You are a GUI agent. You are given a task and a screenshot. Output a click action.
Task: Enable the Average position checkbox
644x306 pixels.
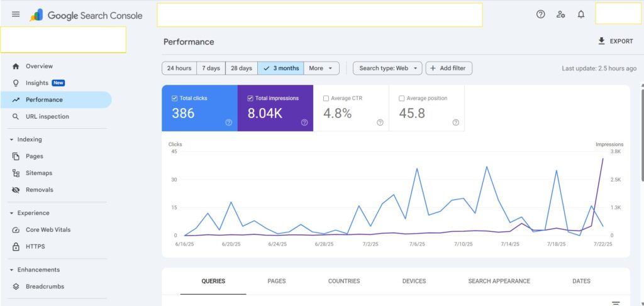tap(402, 99)
